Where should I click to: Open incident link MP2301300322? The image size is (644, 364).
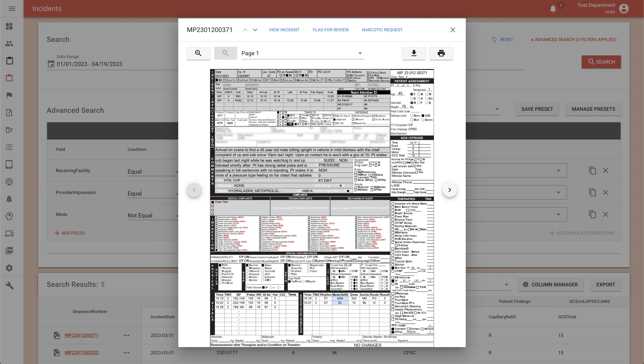coord(81,352)
